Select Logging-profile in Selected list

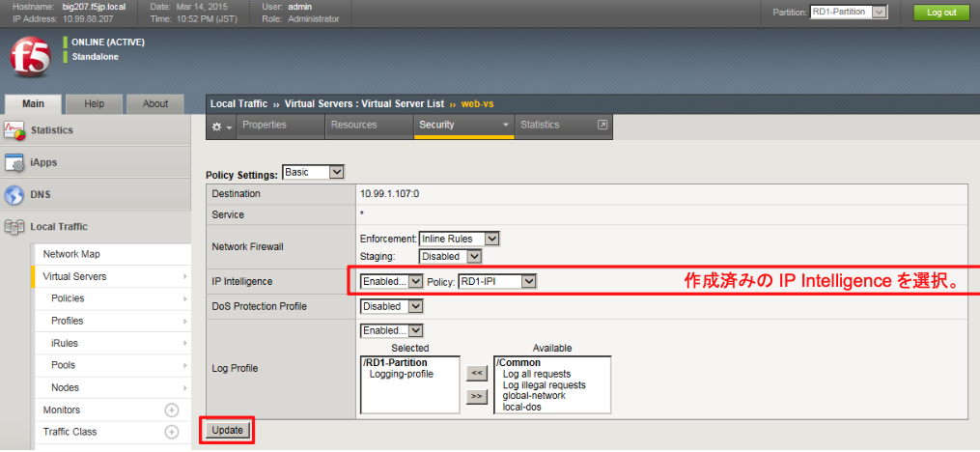click(401, 375)
